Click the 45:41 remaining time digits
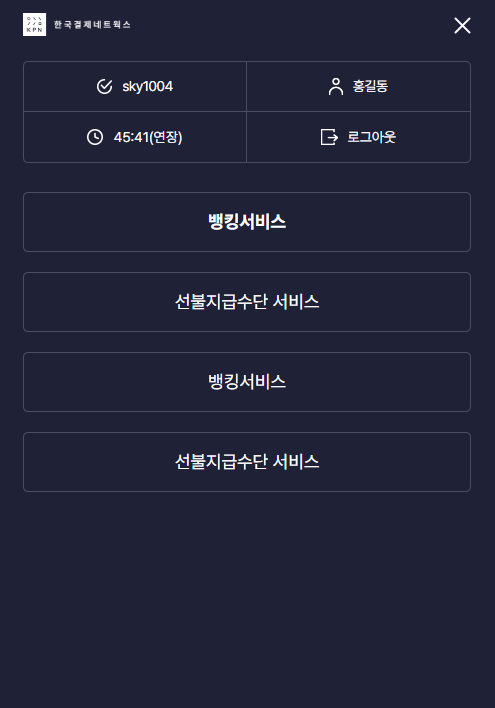 pos(131,137)
